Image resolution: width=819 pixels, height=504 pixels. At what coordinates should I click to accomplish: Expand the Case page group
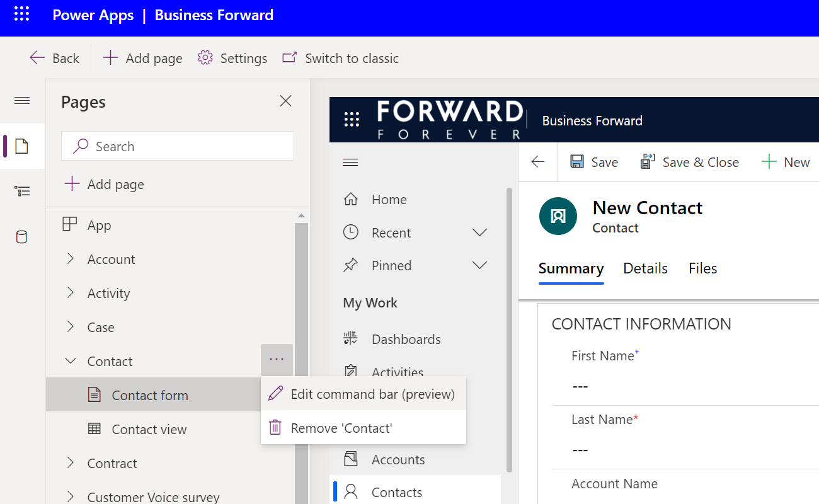coord(70,327)
